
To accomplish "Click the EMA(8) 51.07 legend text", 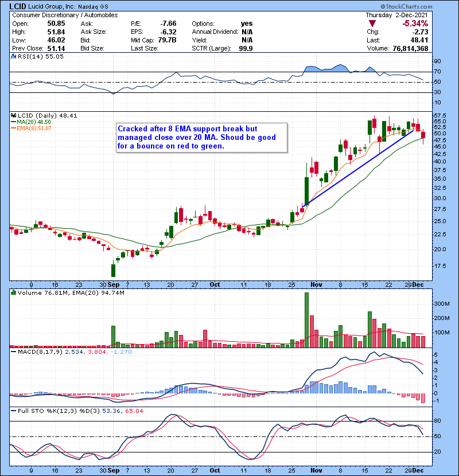I will [x=34, y=128].
